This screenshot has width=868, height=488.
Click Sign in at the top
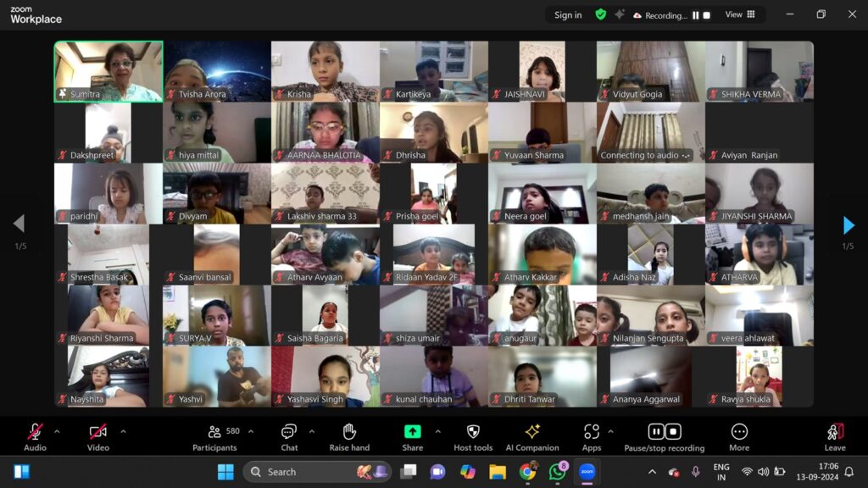[x=568, y=14]
